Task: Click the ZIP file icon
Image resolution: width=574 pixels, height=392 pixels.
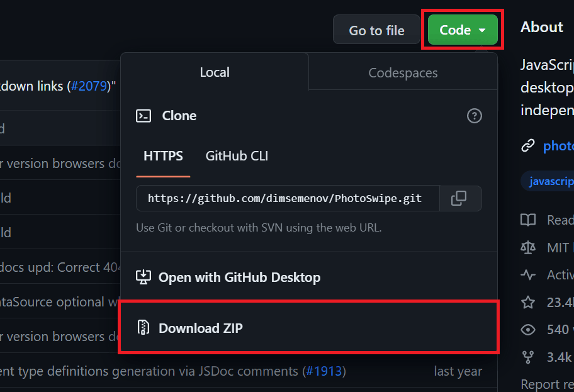Action: click(x=143, y=328)
